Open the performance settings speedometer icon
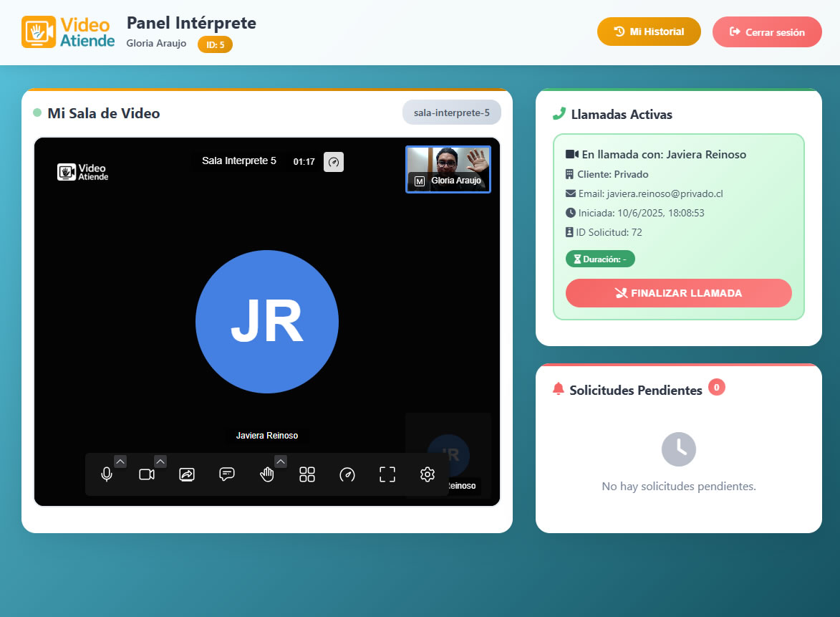This screenshot has height=617, width=840. [x=347, y=474]
